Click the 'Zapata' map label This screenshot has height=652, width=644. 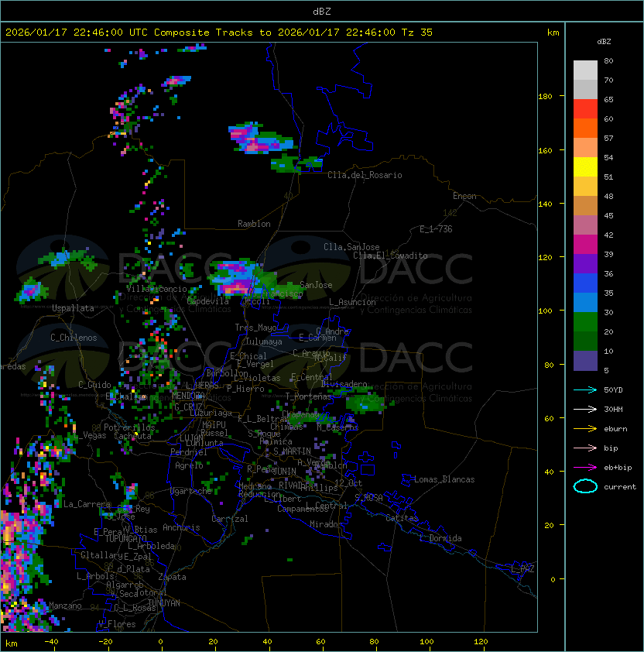pyautogui.click(x=172, y=577)
